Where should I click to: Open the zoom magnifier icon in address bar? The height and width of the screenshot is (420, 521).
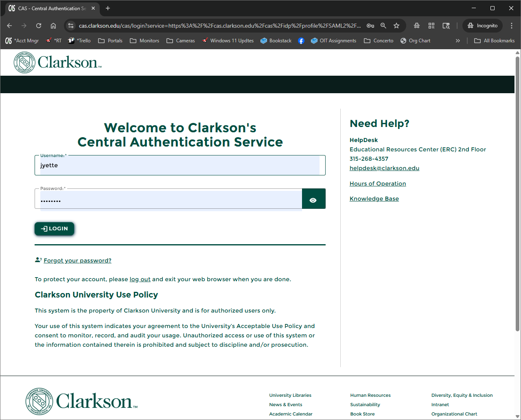[x=383, y=26]
